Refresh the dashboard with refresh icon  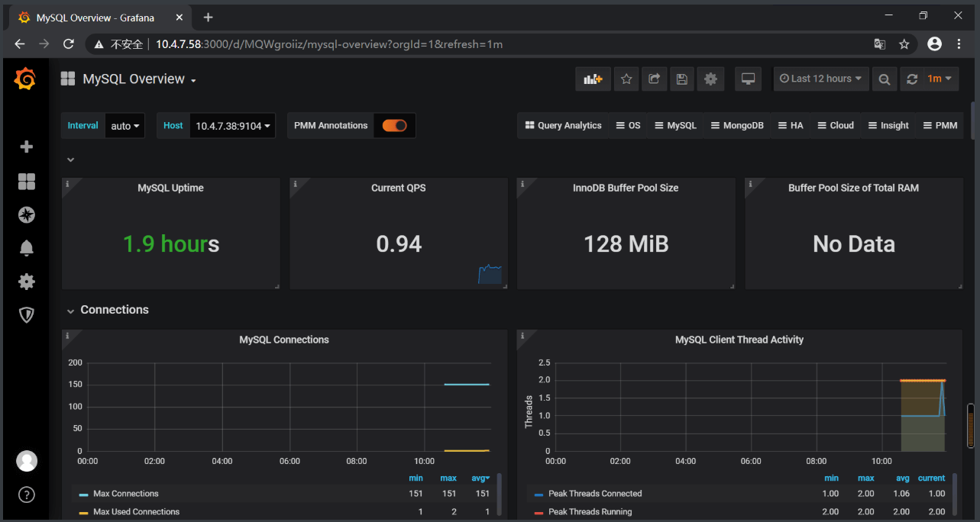(x=911, y=79)
